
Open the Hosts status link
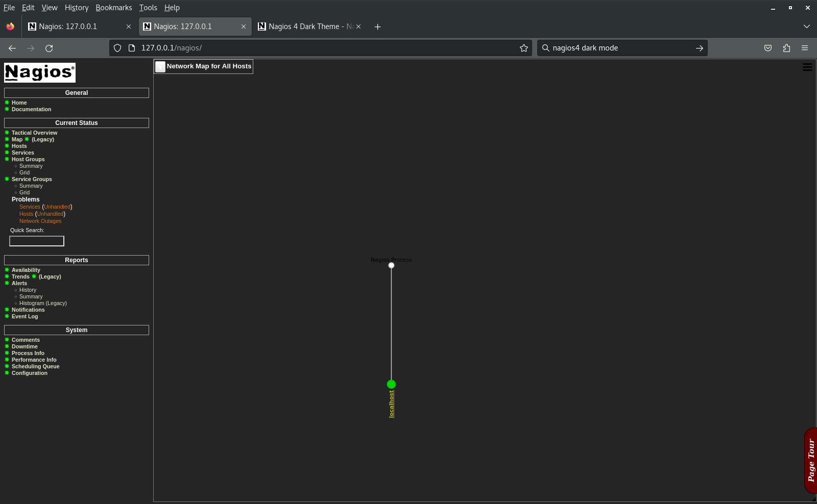[x=19, y=146]
